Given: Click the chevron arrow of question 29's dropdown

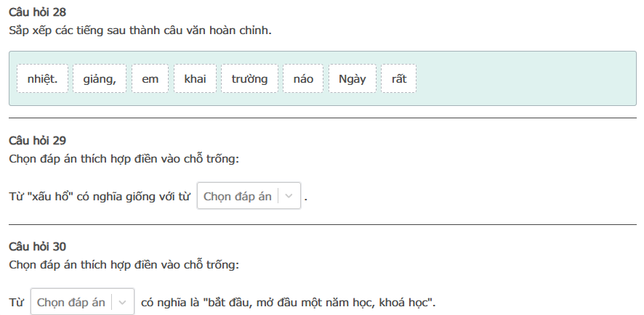Looking at the screenshot, I should click(289, 196).
